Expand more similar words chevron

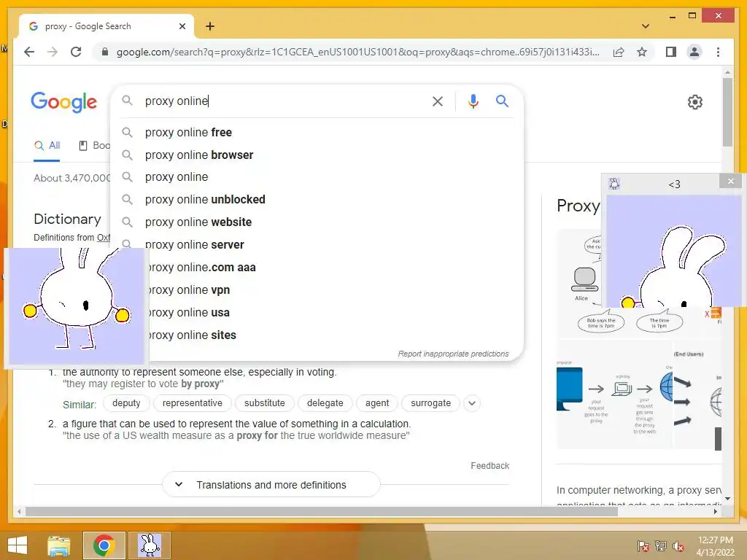click(x=472, y=402)
